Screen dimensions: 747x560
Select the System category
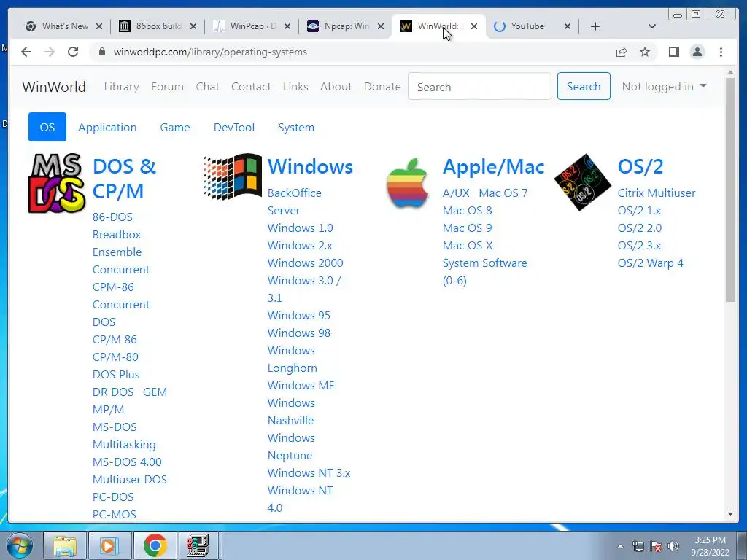(296, 127)
